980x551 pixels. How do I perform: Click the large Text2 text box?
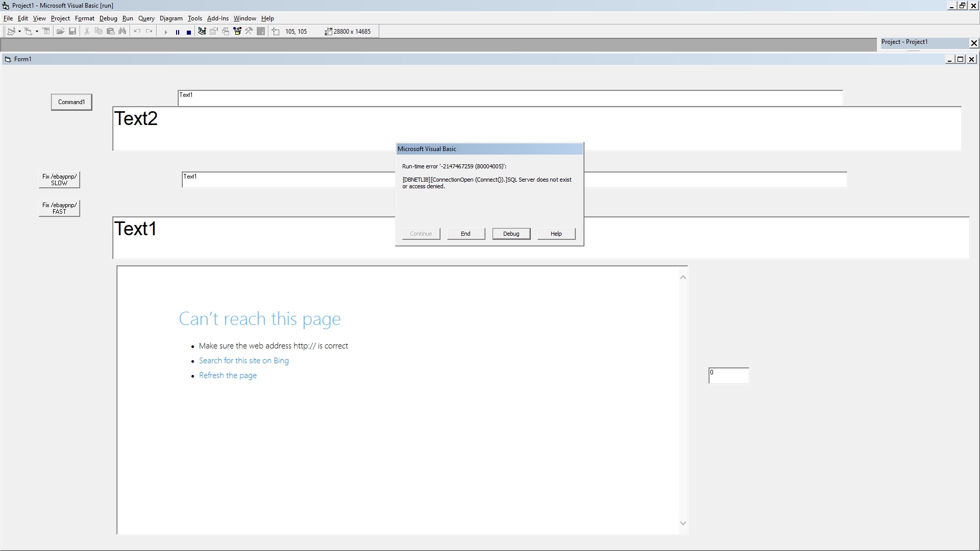tap(537, 129)
